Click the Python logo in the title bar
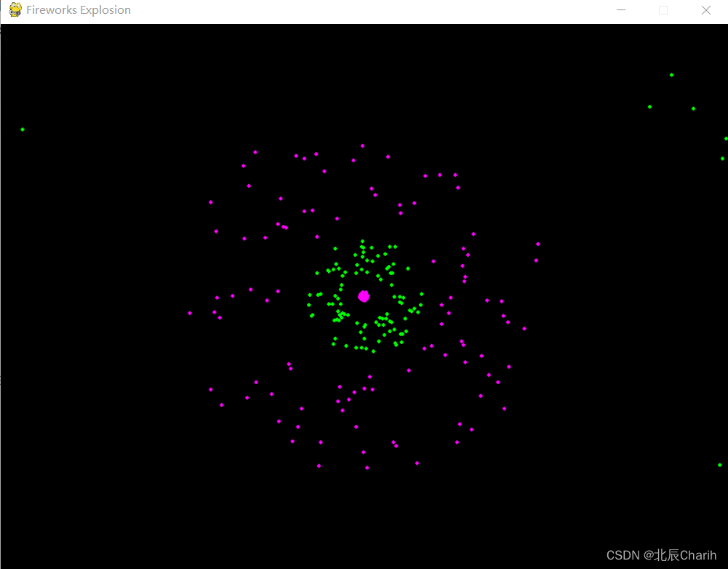 pyautogui.click(x=15, y=9)
